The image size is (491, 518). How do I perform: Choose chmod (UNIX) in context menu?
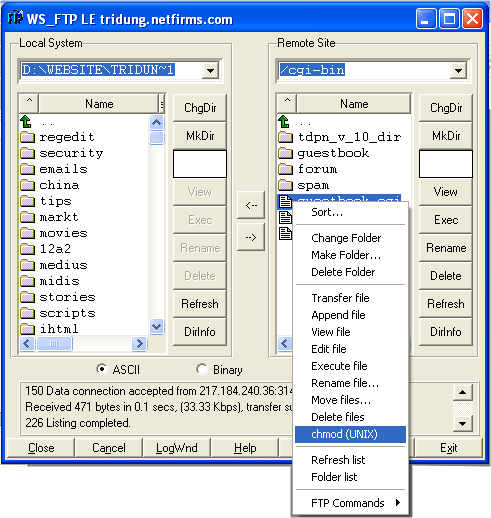[351, 434]
